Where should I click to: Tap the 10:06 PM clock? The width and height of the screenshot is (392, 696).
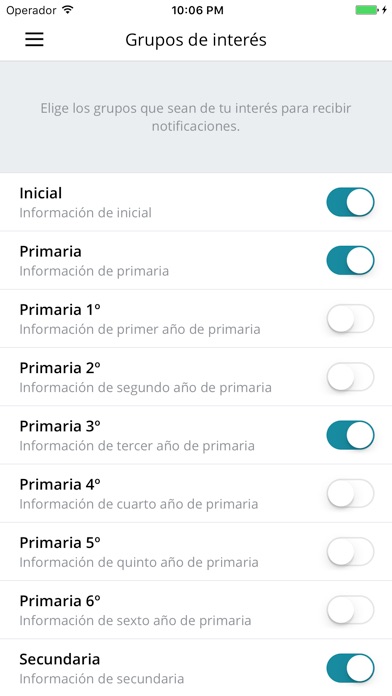(x=198, y=10)
